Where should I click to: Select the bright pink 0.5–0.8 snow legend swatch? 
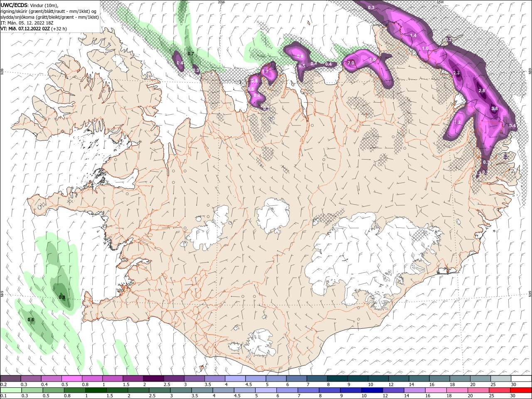72,379
